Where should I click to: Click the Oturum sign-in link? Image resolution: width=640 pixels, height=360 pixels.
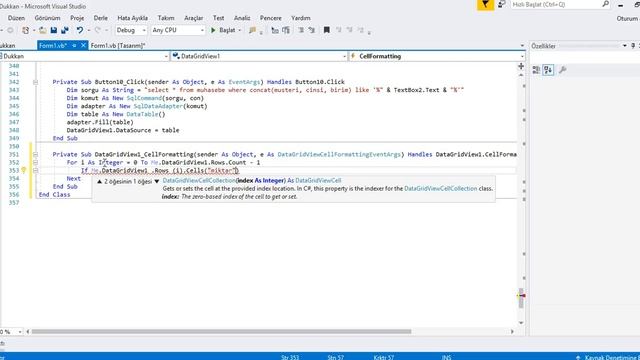tap(628, 18)
